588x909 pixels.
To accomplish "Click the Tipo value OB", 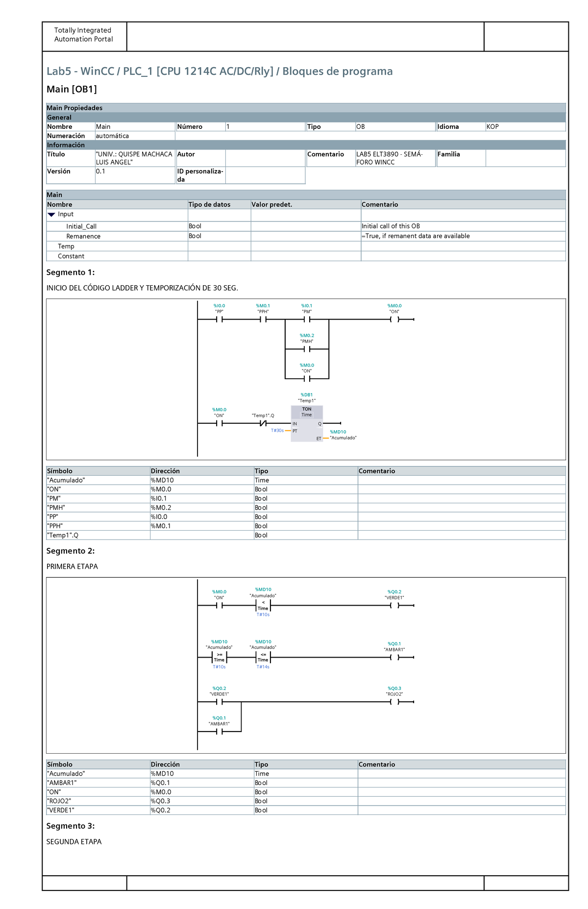I will coord(361,126).
